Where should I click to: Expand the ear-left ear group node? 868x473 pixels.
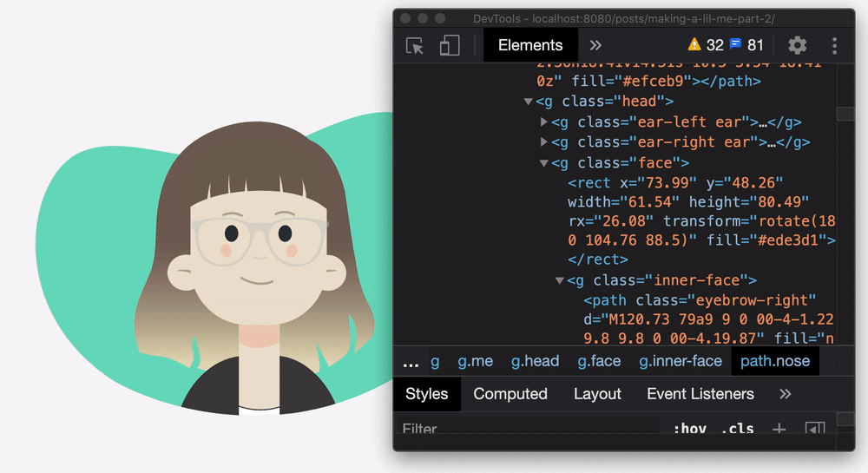[x=544, y=122]
